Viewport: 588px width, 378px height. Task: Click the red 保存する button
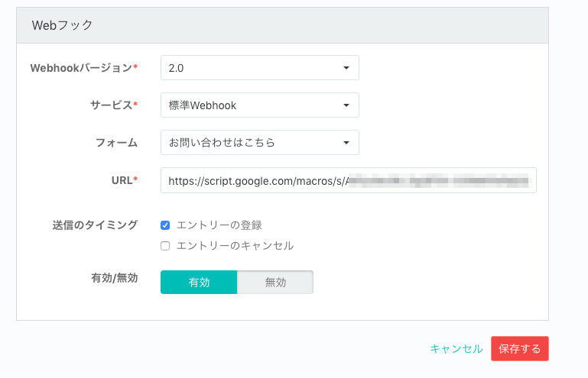[520, 349]
